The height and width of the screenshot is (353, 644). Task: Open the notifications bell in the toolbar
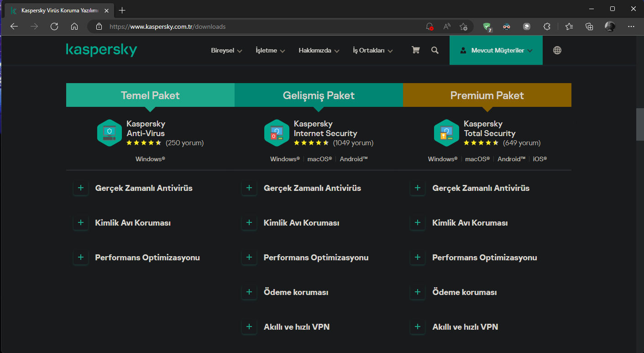tap(429, 26)
